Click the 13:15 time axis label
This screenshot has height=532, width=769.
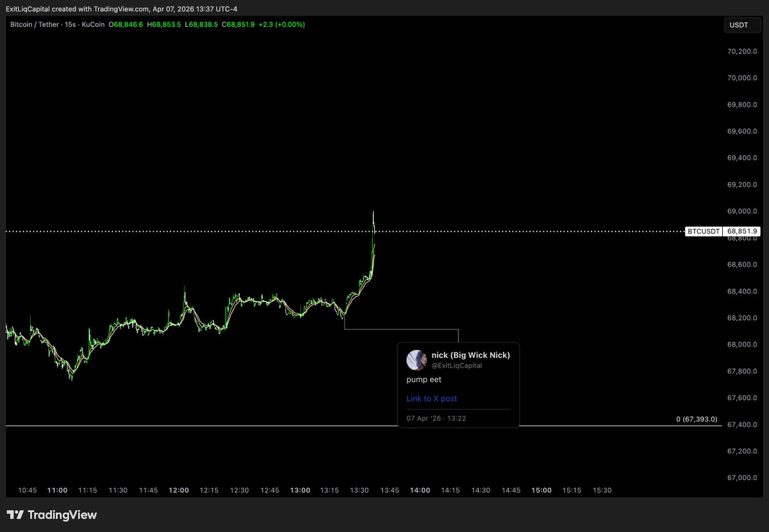tap(330, 490)
